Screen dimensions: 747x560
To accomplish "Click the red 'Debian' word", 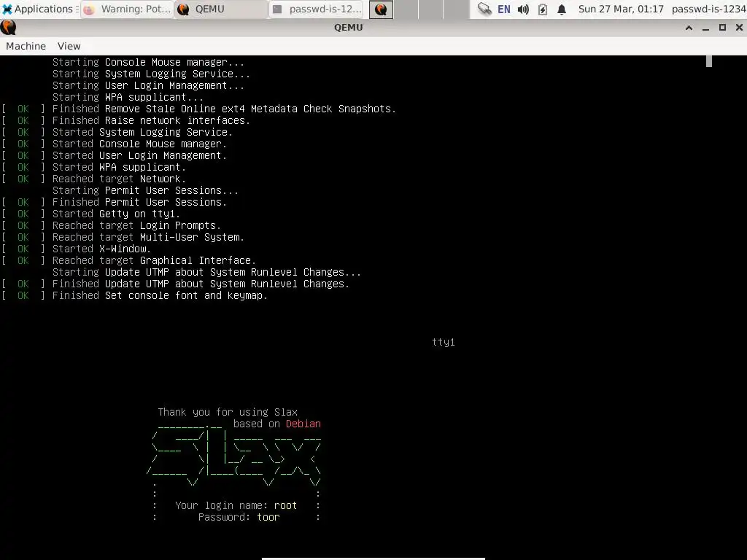I will (303, 424).
